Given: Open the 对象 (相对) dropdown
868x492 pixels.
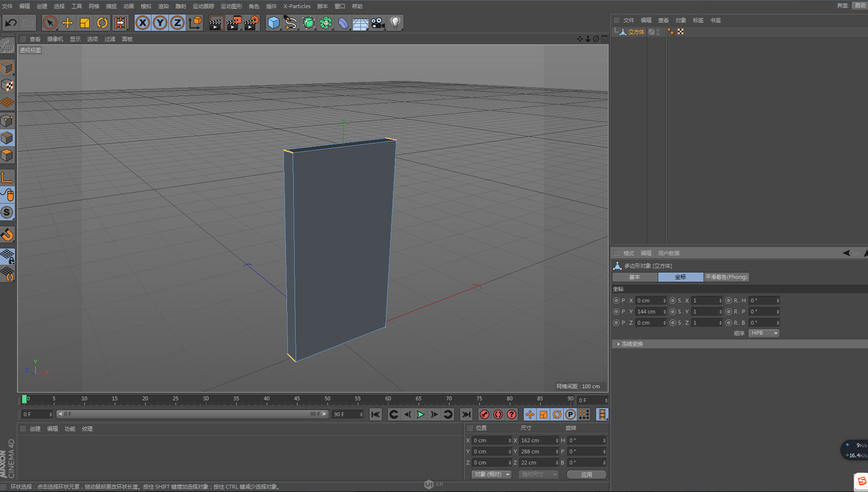Looking at the screenshot, I should [491, 475].
